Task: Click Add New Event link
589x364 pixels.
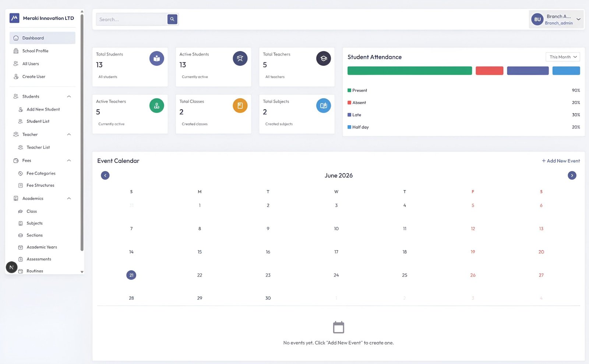Action: (x=561, y=161)
